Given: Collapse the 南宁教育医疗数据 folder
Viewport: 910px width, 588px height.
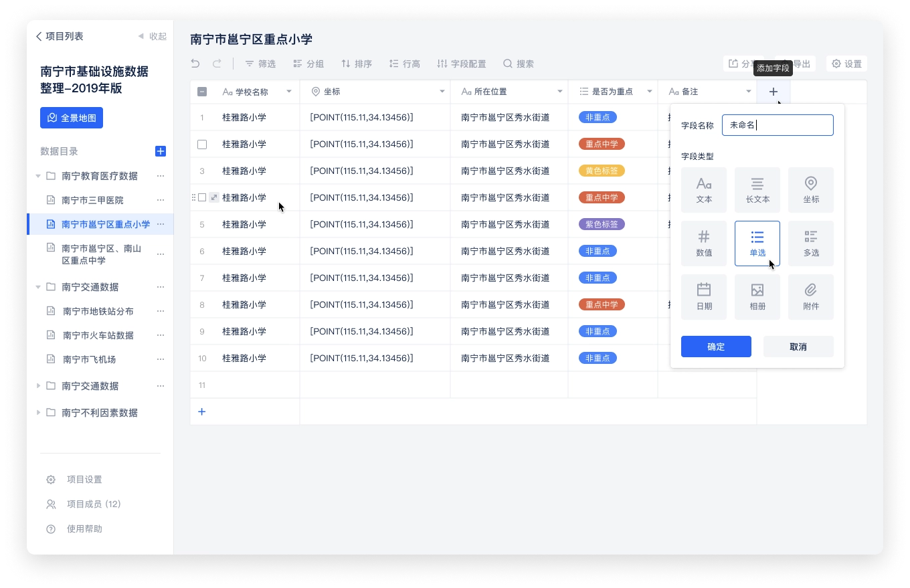Looking at the screenshot, I should [x=38, y=176].
